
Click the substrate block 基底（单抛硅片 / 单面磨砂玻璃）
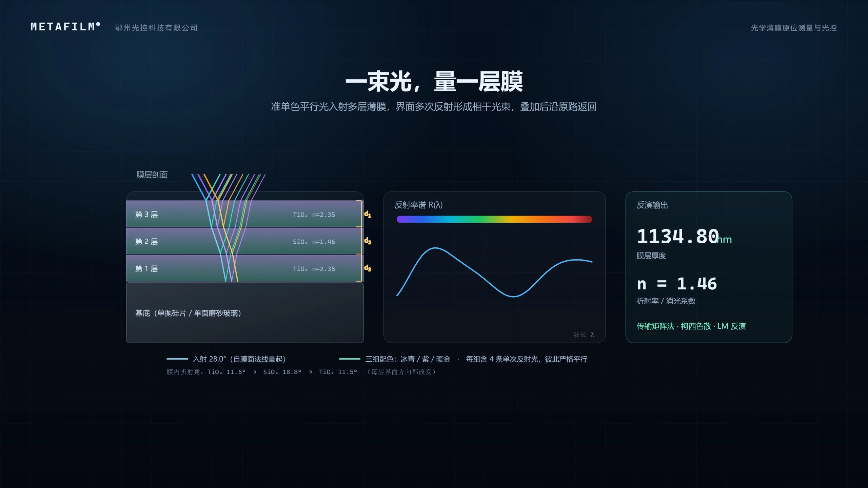pyautogui.click(x=245, y=312)
